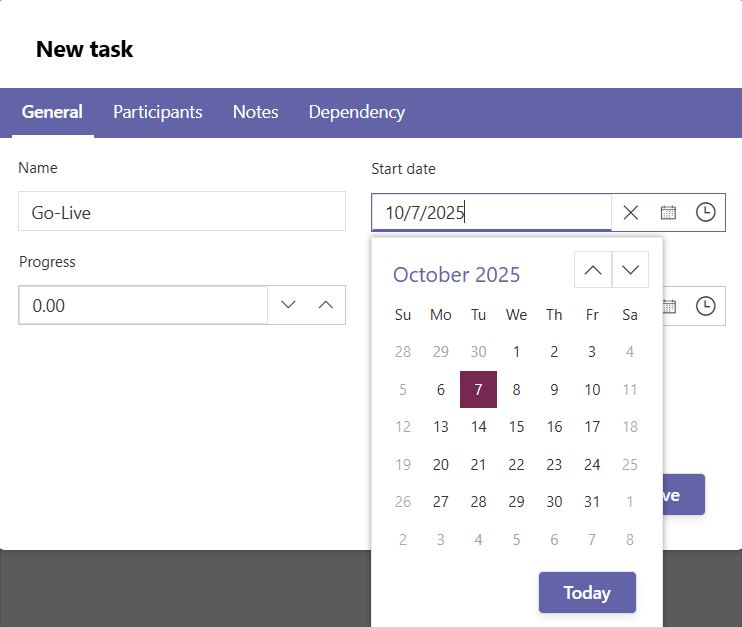Click the General tab
This screenshot has width=742, height=627.
pos(52,112)
